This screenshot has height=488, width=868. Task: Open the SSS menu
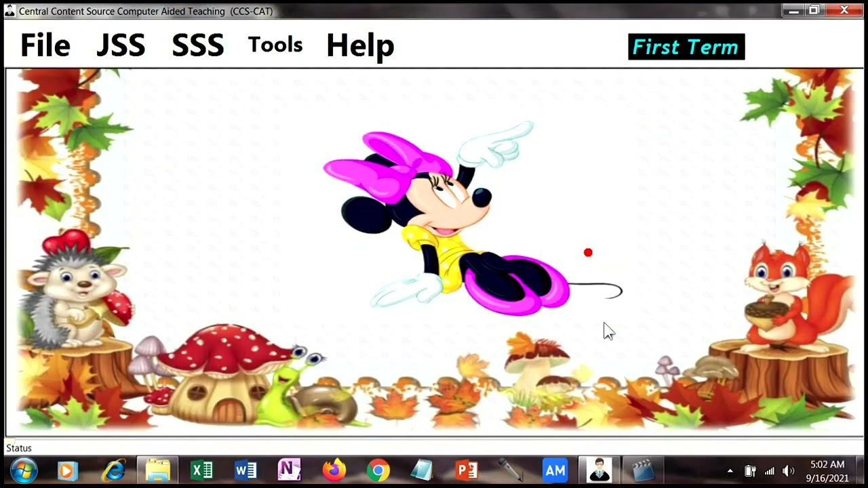(197, 45)
